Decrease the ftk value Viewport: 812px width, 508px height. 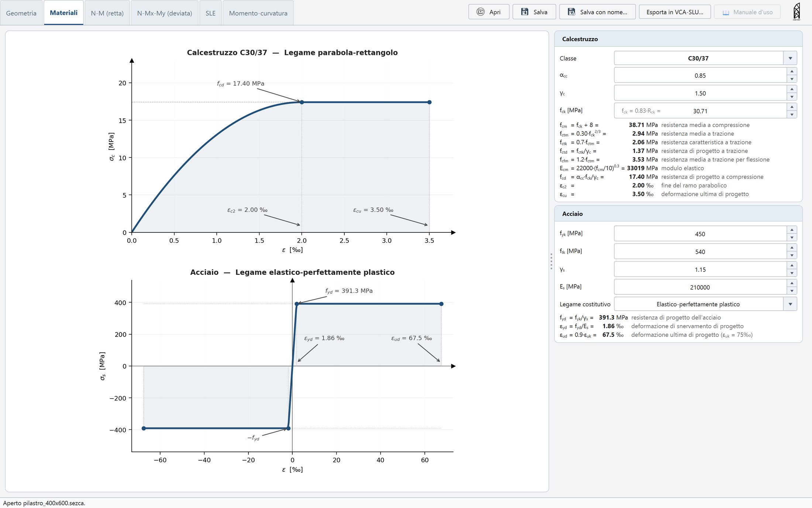coord(792,255)
